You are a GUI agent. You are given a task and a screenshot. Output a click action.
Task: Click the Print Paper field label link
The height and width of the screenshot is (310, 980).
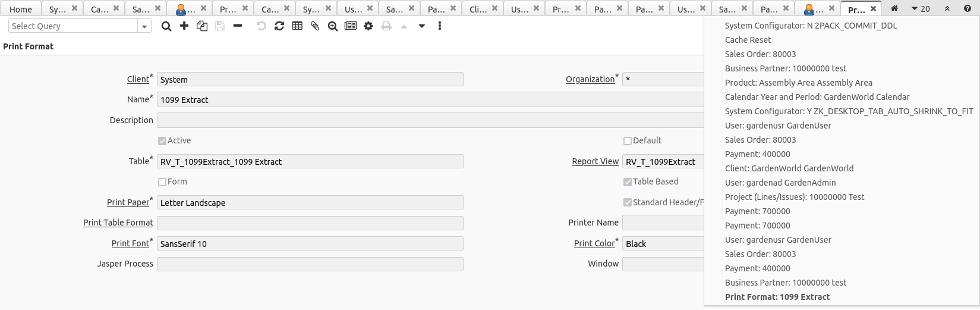click(128, 202)
